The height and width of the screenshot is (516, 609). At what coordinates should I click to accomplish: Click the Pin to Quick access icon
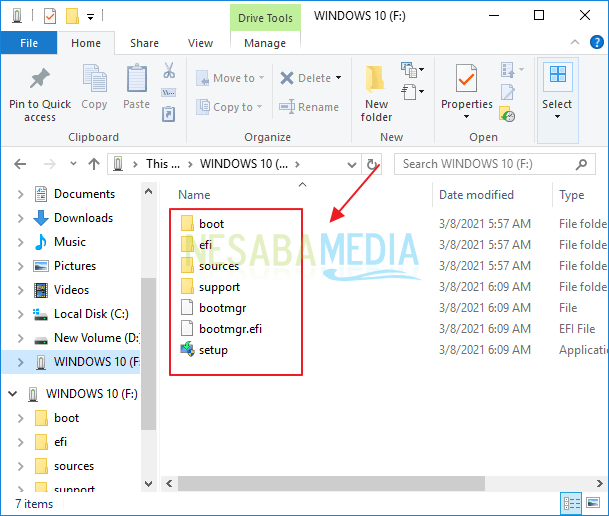40,80
